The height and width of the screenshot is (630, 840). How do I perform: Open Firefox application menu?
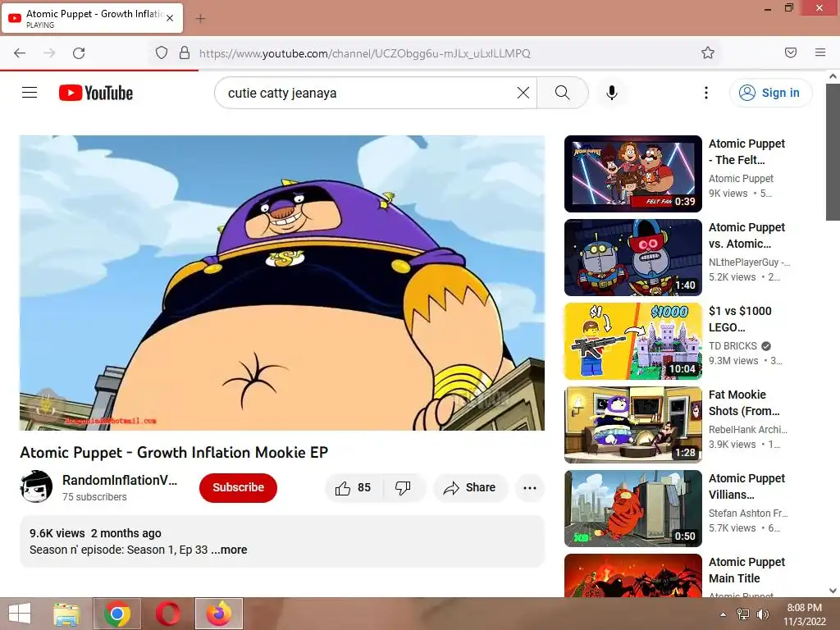(820, 52)
